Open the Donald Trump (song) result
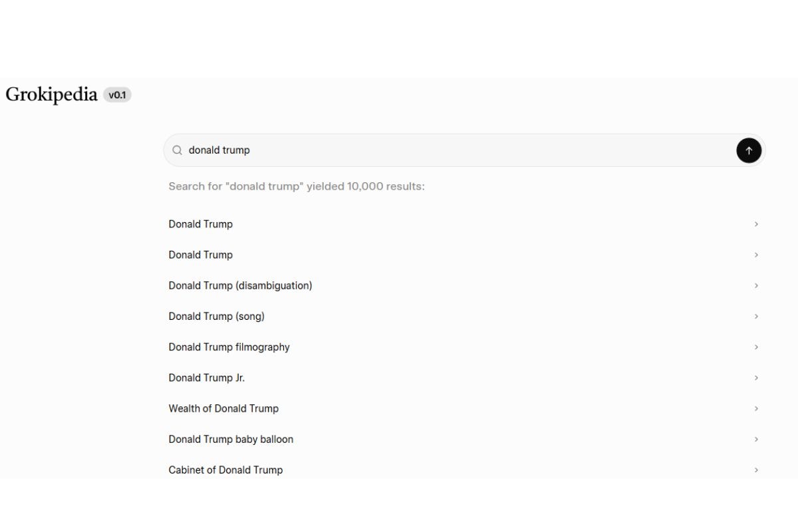798x532 pixels. pos(216,316)
